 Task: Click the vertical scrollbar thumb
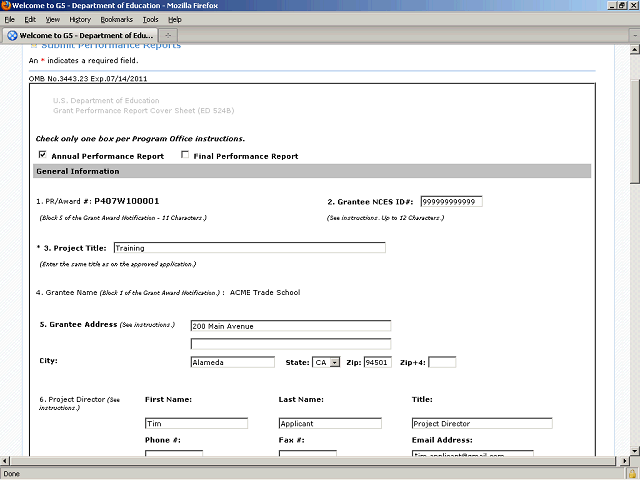click(x=635, y=131)
